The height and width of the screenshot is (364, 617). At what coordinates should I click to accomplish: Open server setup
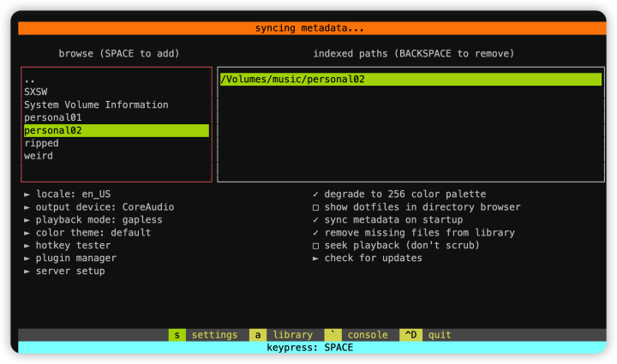[x=64, y=272]
